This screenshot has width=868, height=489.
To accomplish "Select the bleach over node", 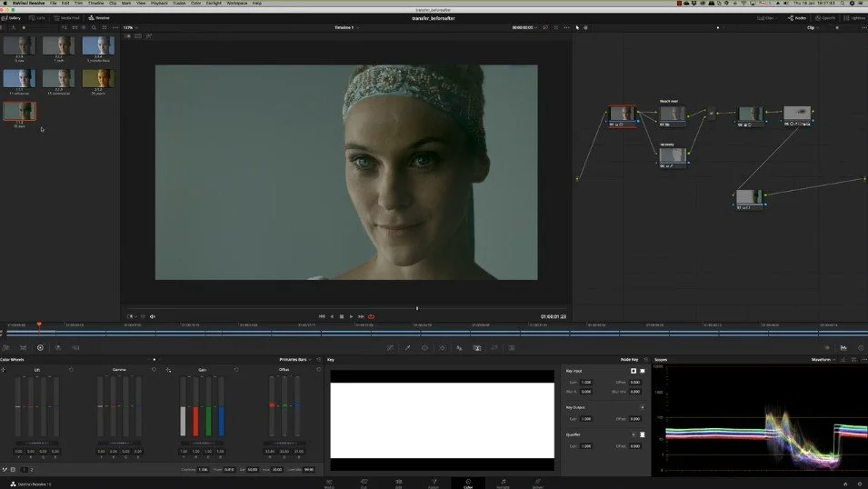I will (x=672, y=115).
